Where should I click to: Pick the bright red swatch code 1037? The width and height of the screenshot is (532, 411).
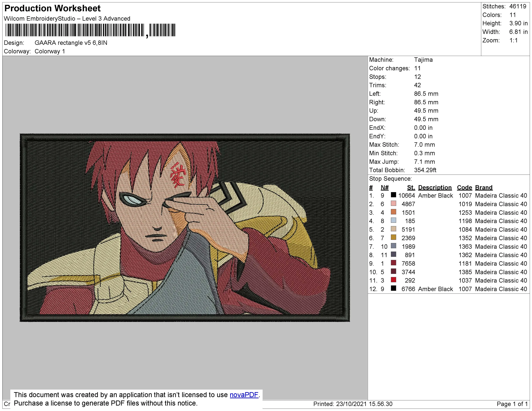tap(393, 280)
